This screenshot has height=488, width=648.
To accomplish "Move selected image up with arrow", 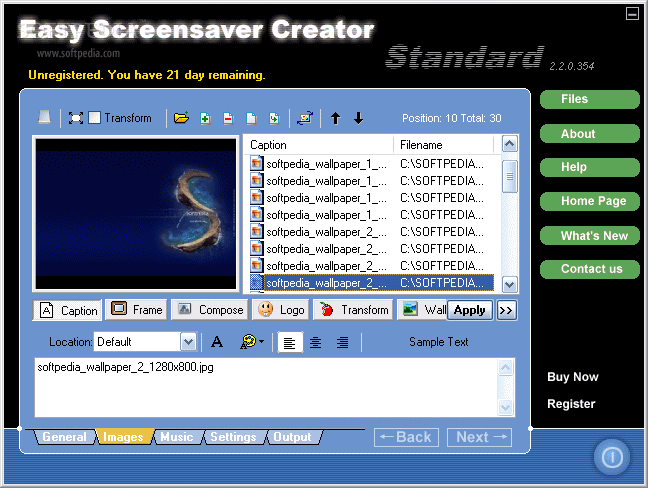I will 336,119.
